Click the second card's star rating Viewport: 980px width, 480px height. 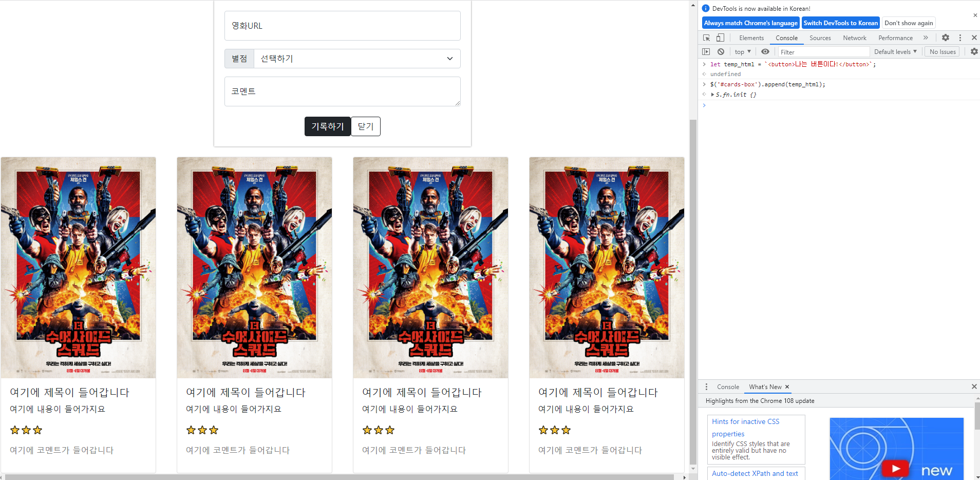click(202, 430)
